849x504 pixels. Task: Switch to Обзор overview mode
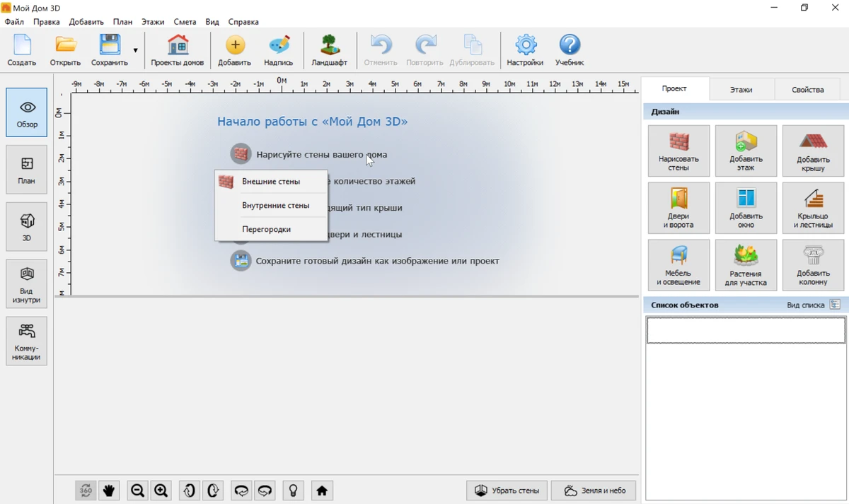[x=27, y=112]
